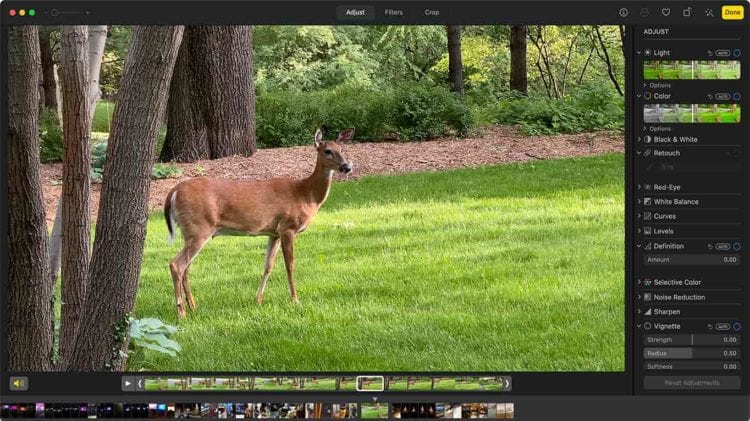The width and height of the screenshot is (750, 421).
Task: Toggle the Definition adjustment blue circle on/off
Action: tap(737, 246)
